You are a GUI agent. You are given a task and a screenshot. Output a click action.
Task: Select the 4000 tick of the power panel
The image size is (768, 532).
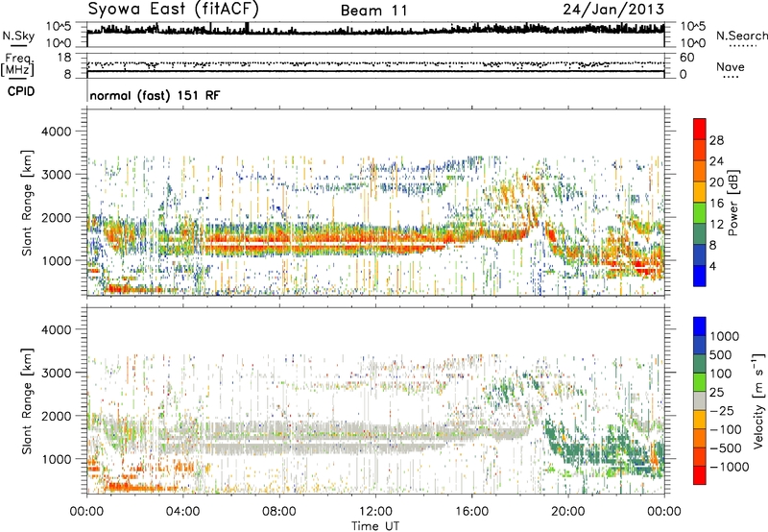[x=56, y=132]
